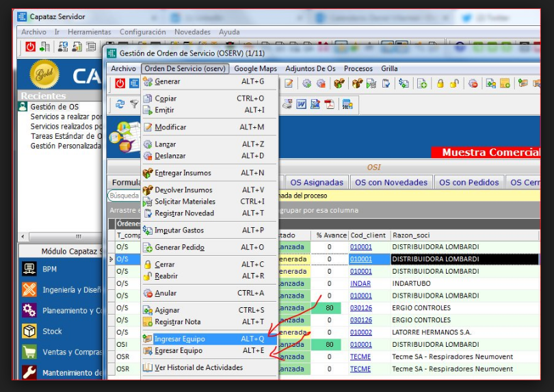Choose Copiar from the open menu
Screen dimensions: 554x392
click(x=209, y=99)
